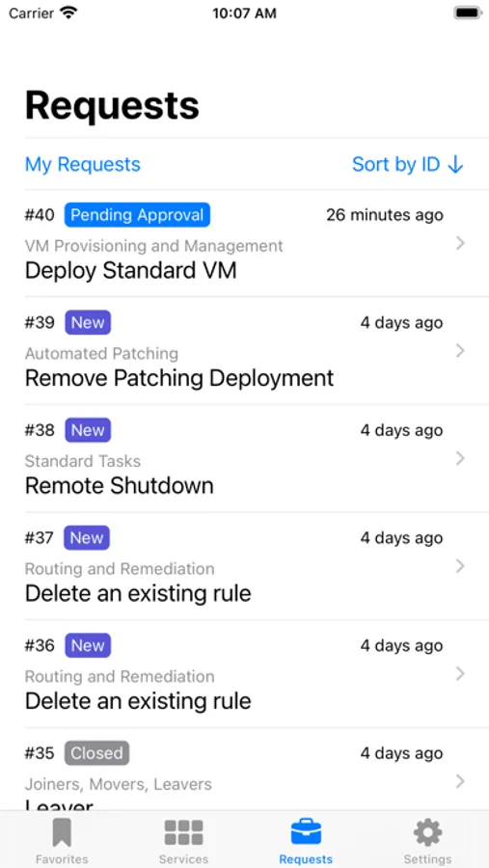
Task: Expand Remove Patching Deployment request chevron
Action: pyautogui.click(x=460, y=350)
